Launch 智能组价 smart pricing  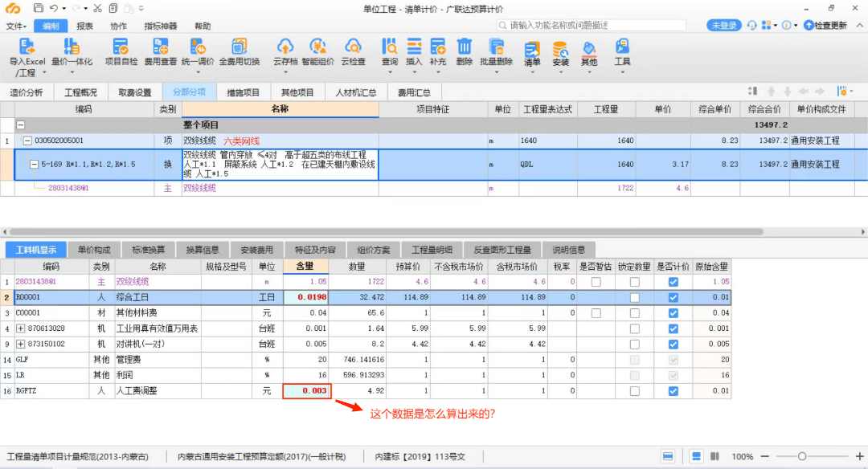pyautogui.click(x=317, y=47)
